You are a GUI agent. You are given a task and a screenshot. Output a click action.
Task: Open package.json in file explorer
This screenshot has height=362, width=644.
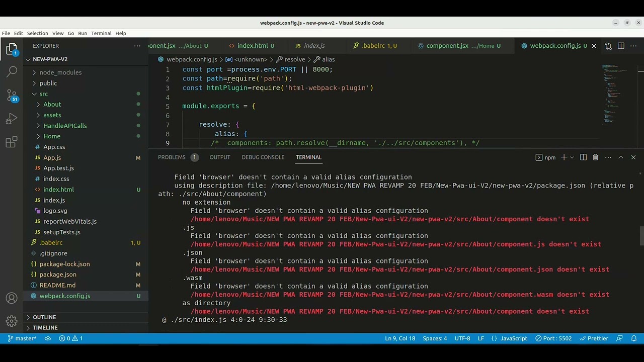point(86,275)
